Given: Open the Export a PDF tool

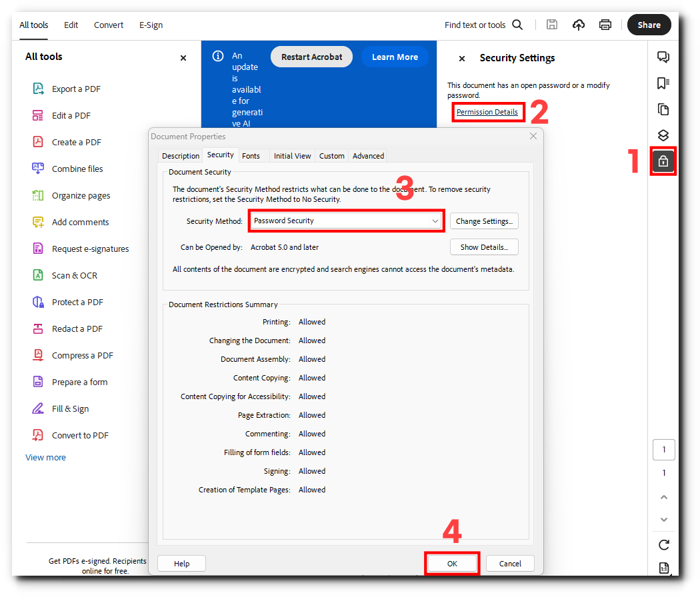Looking at the screenshot, I should [x=67, y=89].
